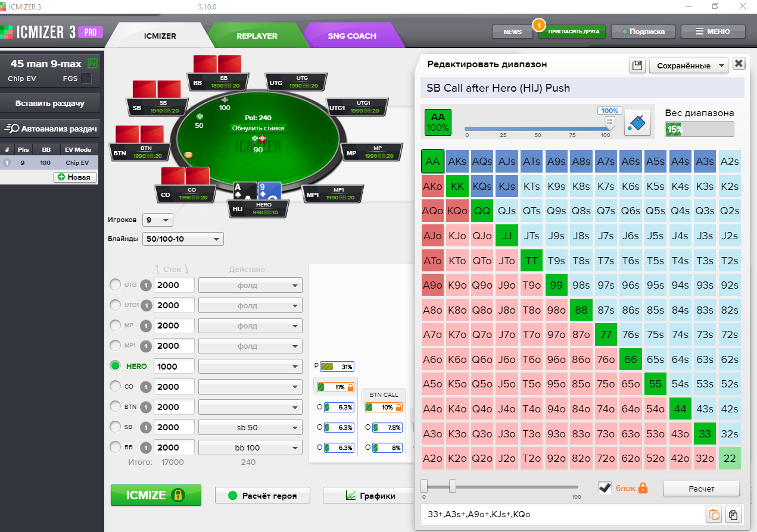Expand the Сохранённые saved ranges dropdown

[689, 65]
